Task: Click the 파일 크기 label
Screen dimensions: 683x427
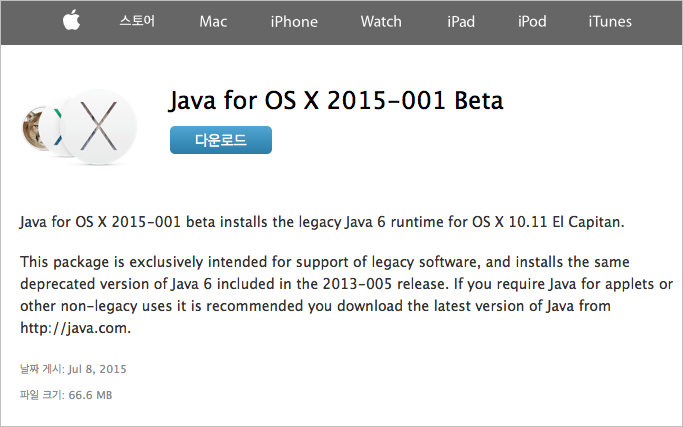Action: (41, 395)
